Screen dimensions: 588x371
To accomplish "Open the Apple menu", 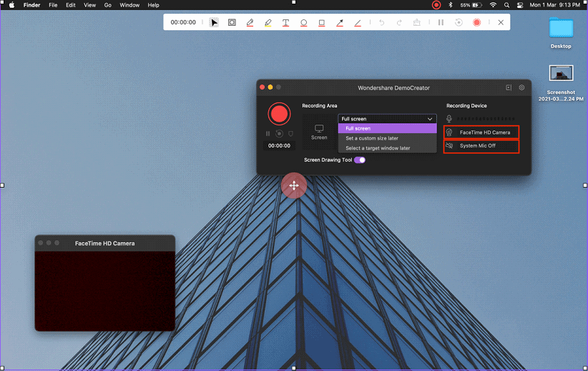I will pyautogui.click(x=11, y=5).
